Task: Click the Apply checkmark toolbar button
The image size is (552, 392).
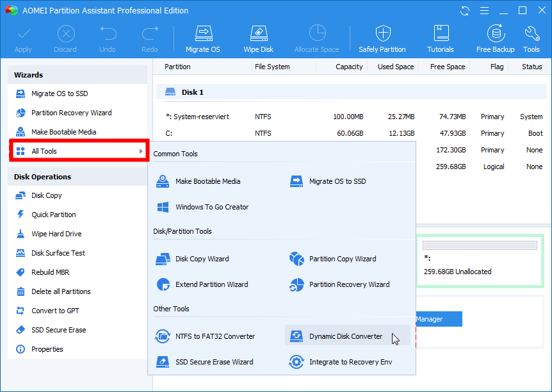Action: (23, 38)
